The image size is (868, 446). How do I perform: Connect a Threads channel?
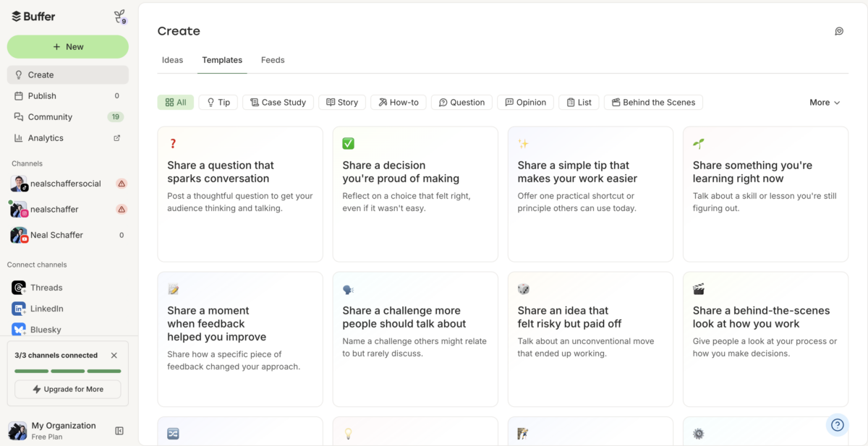point(68,288)
